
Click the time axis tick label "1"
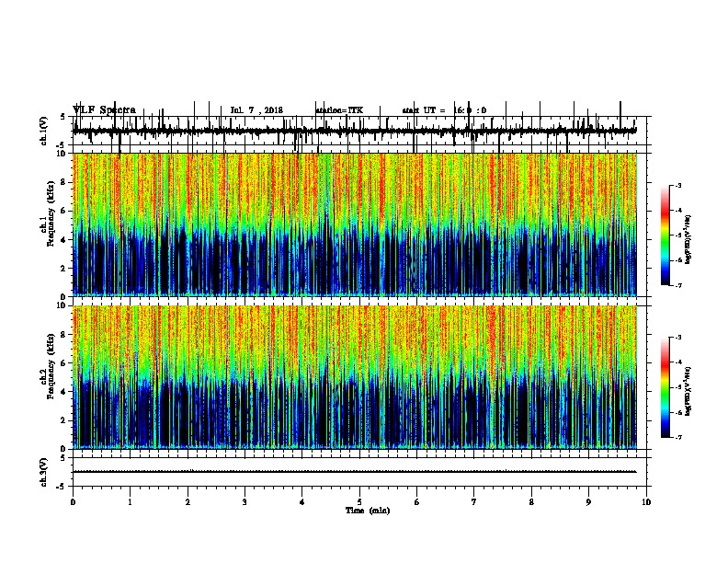tap(130, 502)
